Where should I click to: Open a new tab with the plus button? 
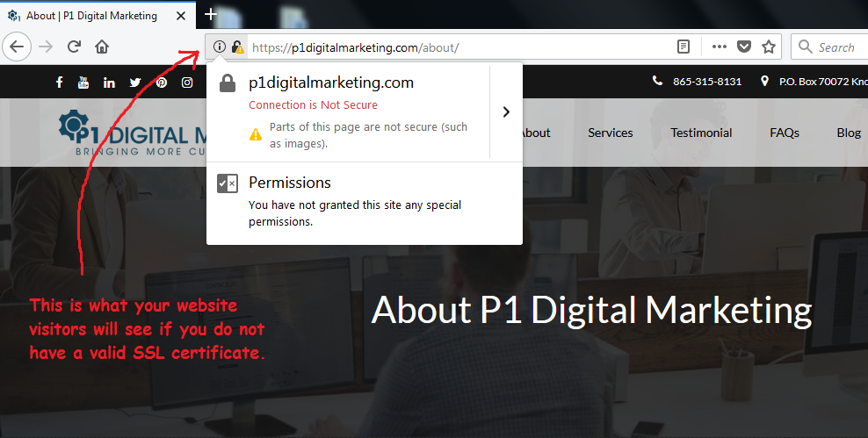point(210,14)
